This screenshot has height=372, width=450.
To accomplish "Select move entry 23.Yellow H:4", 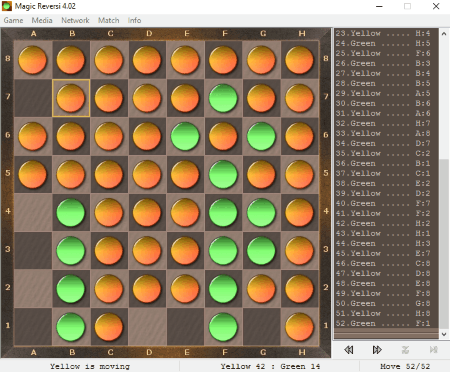I will (383, 33).
